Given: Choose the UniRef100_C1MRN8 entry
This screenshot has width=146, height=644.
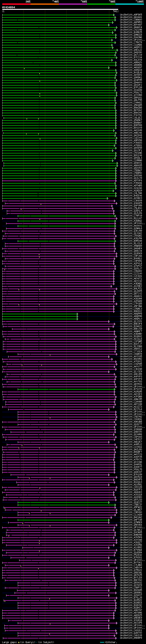Looking at the screenshot, I should tap(131, 161).
